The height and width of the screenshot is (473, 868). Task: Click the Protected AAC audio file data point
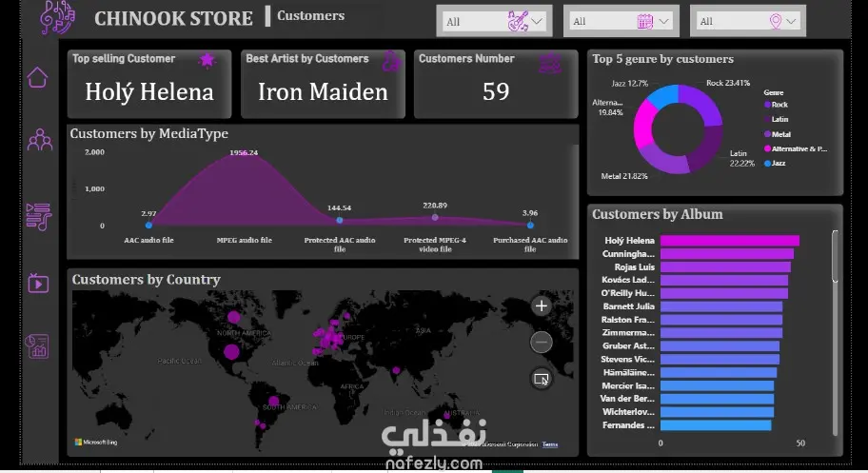click(x=340, y=220)
